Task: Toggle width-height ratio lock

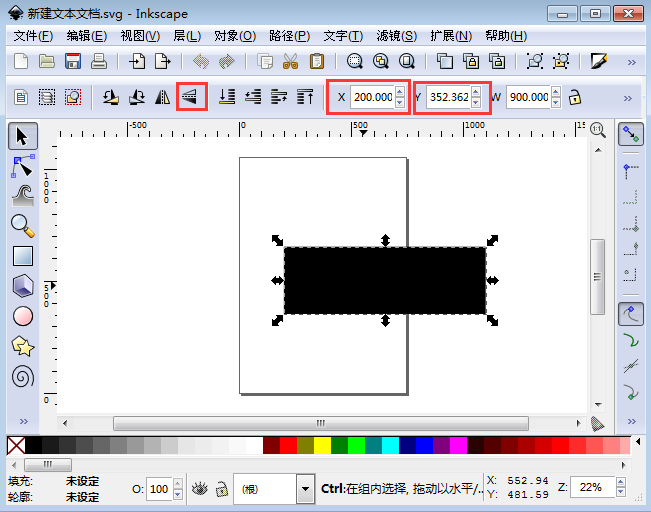Action: coord(575,97)
